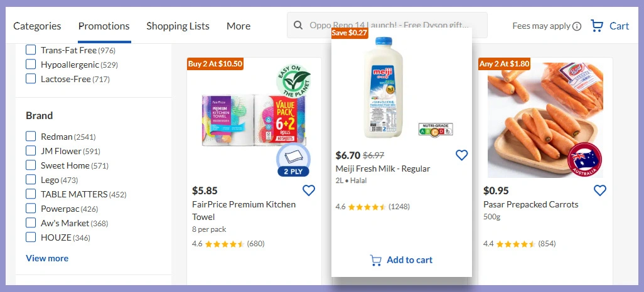Favorite the FairPrice Premium Kitchen Towel
Screen dimensions: 644x292
[309, 190]
